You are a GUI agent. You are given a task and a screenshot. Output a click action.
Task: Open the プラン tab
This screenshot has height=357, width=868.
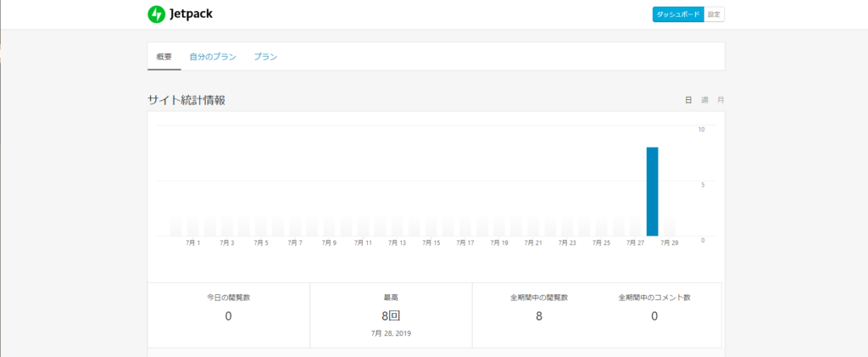(265, 57)
